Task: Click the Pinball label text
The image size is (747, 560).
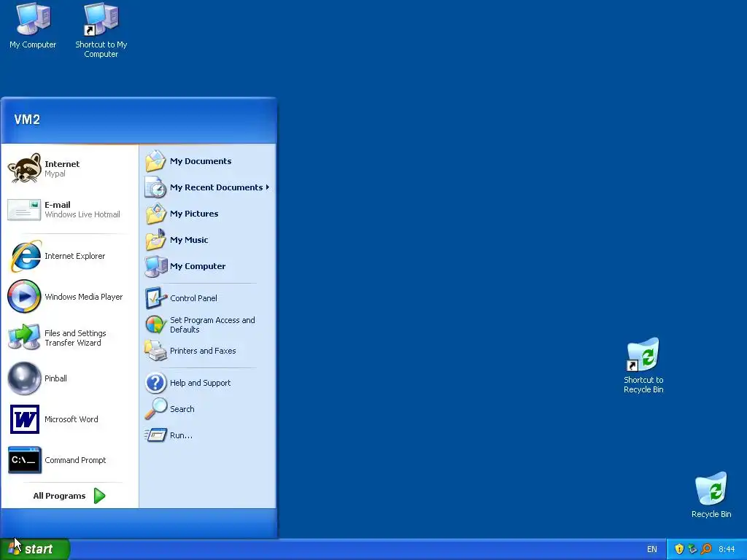Action: point(55,378)
